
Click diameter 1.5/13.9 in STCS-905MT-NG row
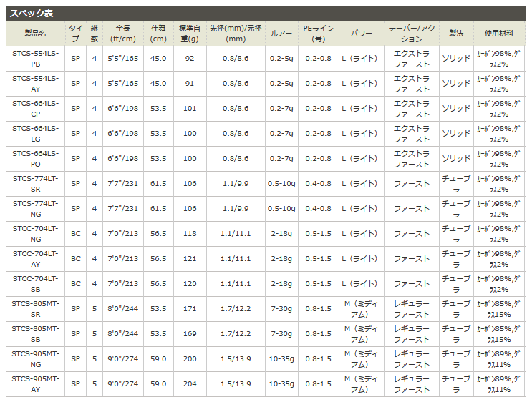coord(236,359)
